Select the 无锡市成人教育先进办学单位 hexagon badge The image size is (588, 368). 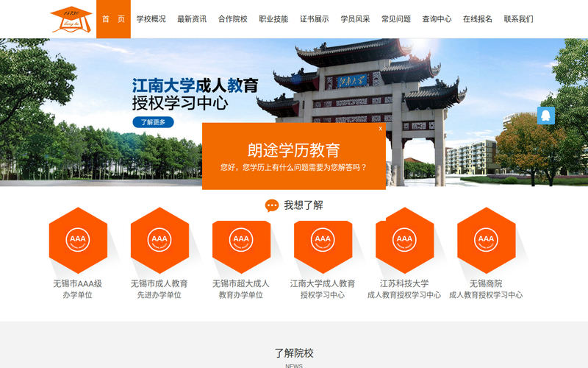pos(159,241)
